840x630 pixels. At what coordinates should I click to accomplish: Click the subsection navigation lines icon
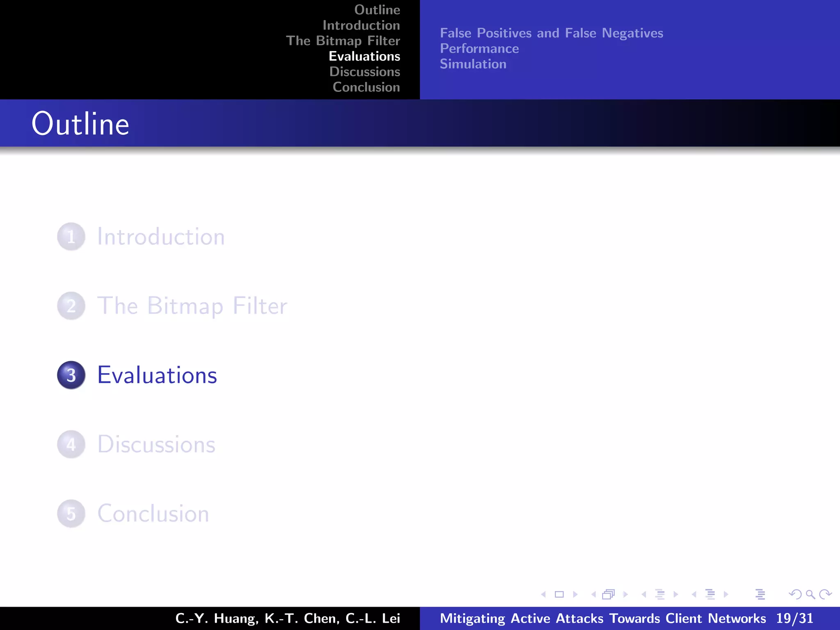660,594
